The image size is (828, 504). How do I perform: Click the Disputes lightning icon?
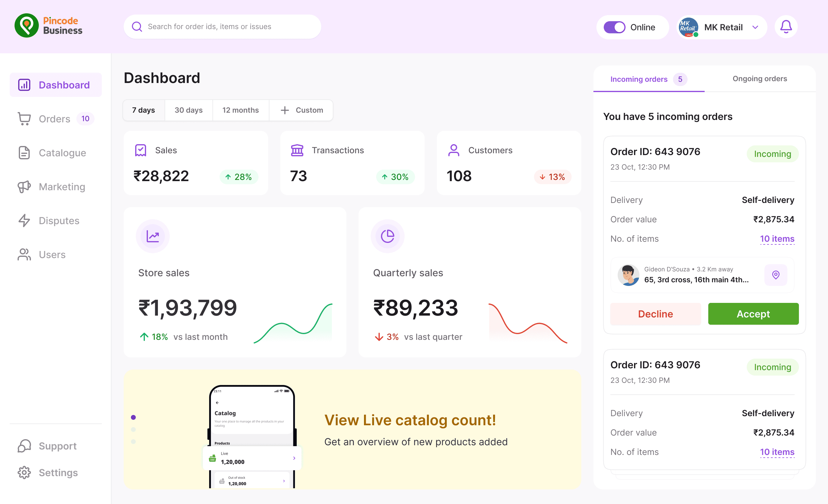click(24, 220)
